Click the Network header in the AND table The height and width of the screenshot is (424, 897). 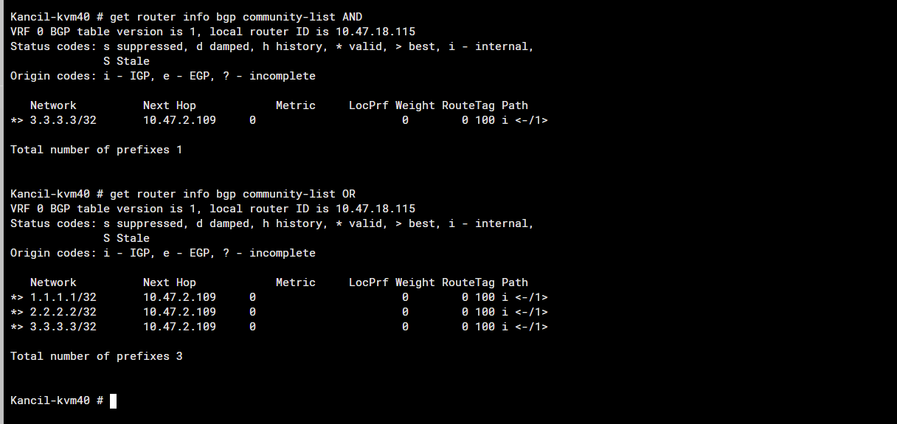coord(53,105)
